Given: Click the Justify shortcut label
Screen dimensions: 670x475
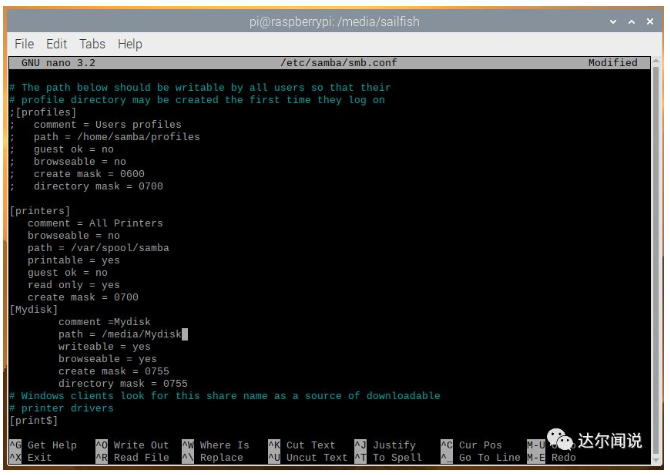Looking at the screenshot, I should coord(394,445).
